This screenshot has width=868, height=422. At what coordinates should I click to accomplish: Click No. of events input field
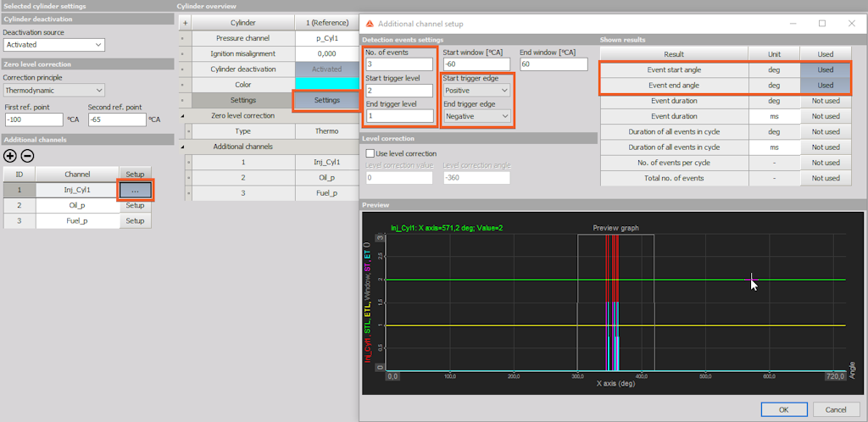399,64
